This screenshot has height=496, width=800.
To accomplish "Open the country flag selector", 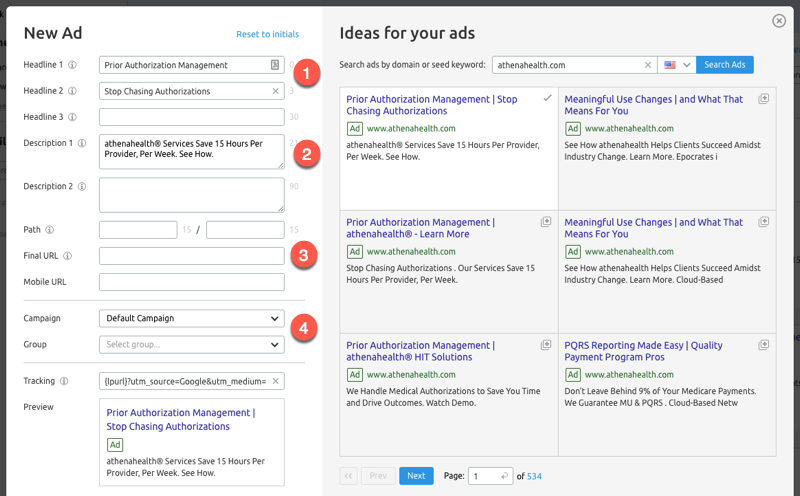I will tap(677, 65).
